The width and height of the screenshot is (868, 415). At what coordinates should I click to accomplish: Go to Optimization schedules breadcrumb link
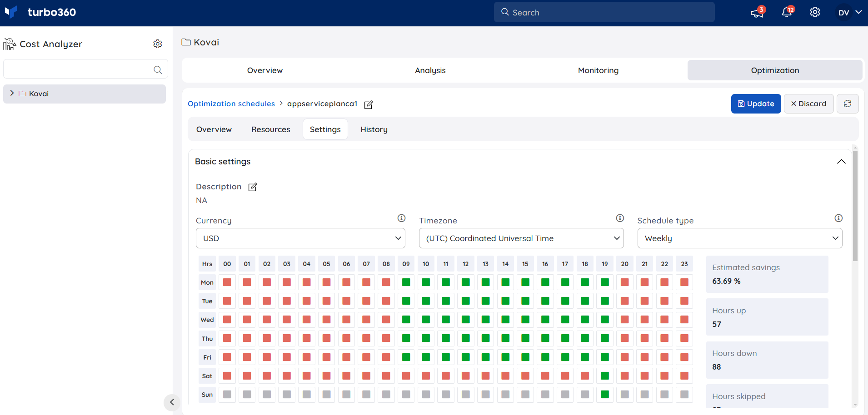point(231,104)
